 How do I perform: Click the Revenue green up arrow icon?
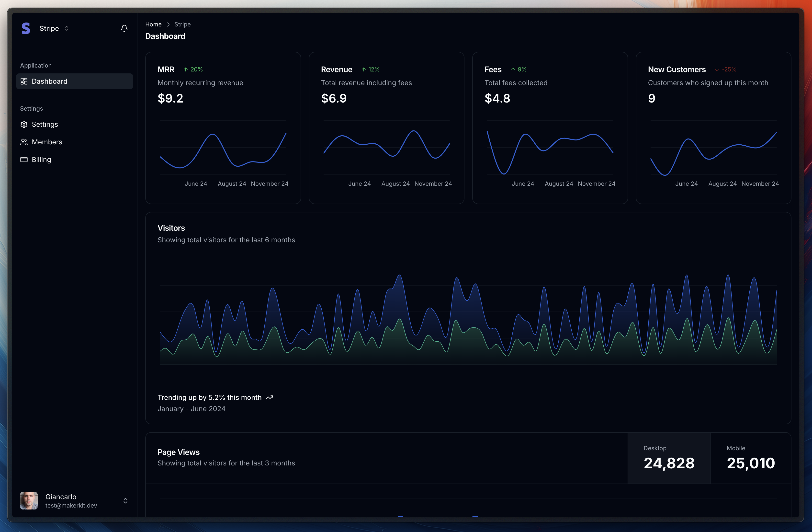364,69
